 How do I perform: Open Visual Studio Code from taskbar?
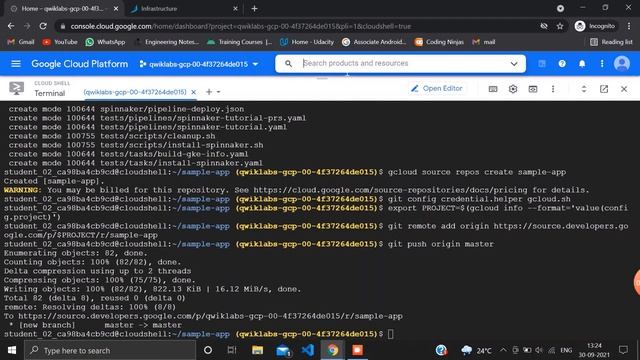[307, 350]
